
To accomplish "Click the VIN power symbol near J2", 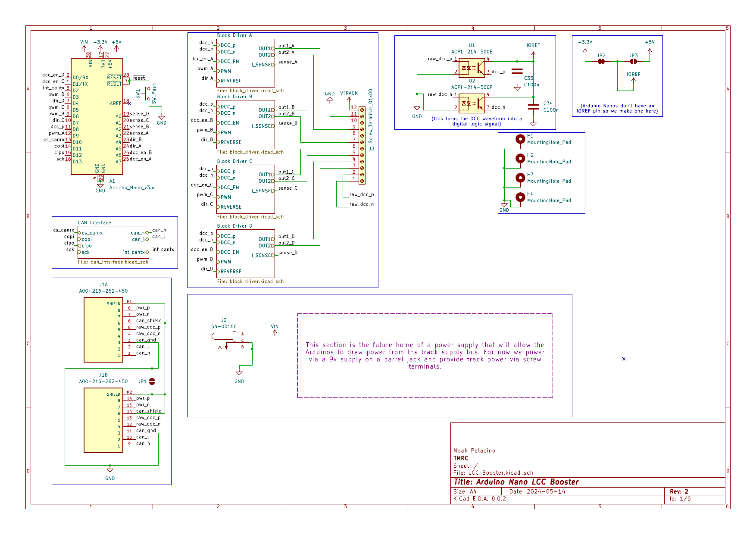I will pos(275,329).
